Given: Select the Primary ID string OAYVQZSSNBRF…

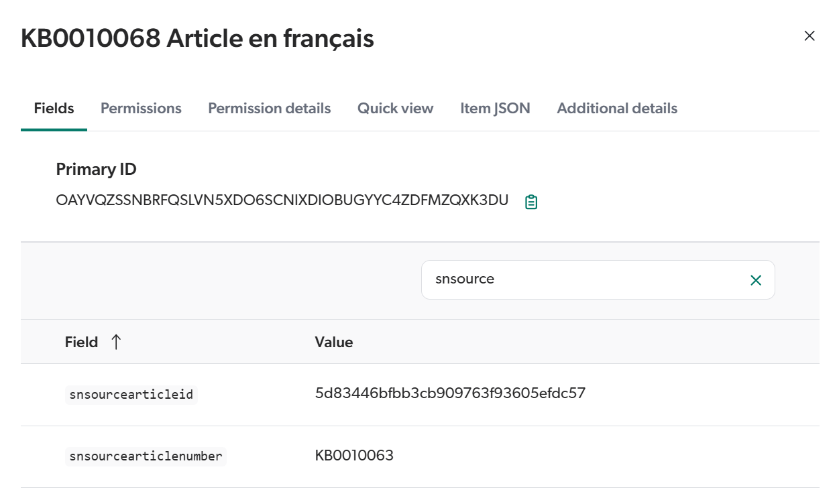Looking at the screenshot, I should click(x=282, y=200).
